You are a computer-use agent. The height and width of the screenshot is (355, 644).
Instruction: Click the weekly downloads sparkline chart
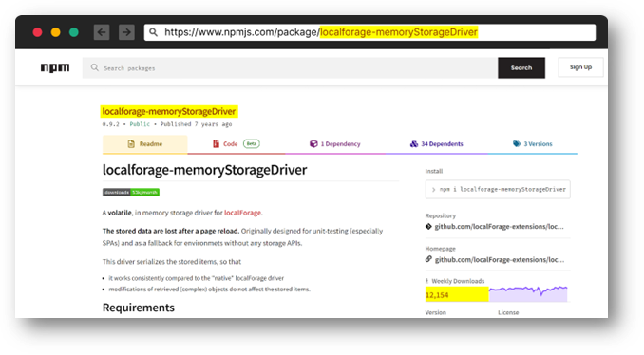(528, 293)
